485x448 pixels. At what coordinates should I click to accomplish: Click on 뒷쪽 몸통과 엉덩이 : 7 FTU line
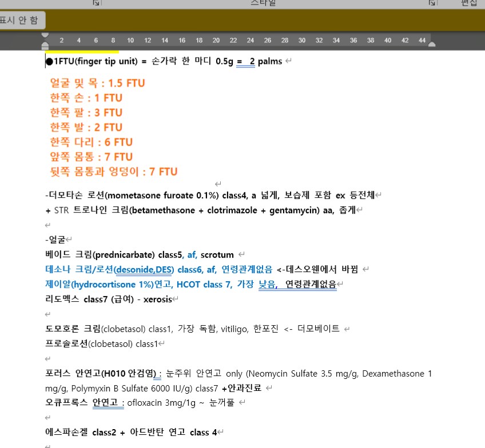[113, 171]
